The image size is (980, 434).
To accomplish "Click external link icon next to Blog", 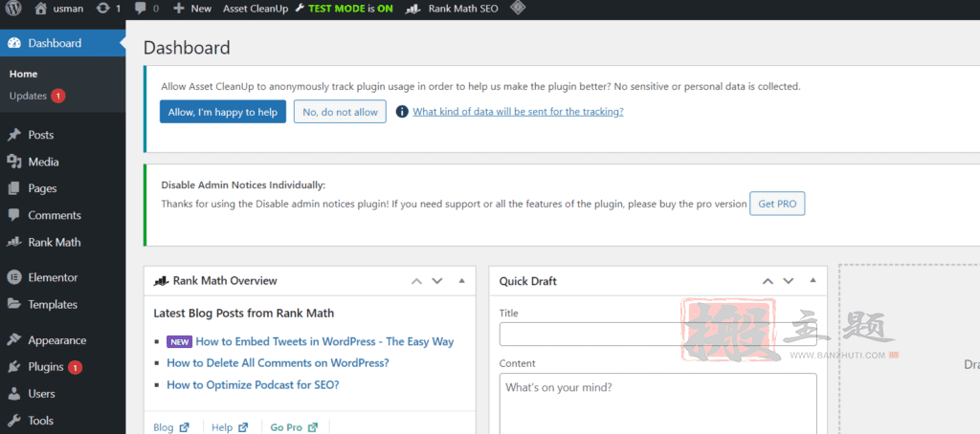I will [185, 427].
